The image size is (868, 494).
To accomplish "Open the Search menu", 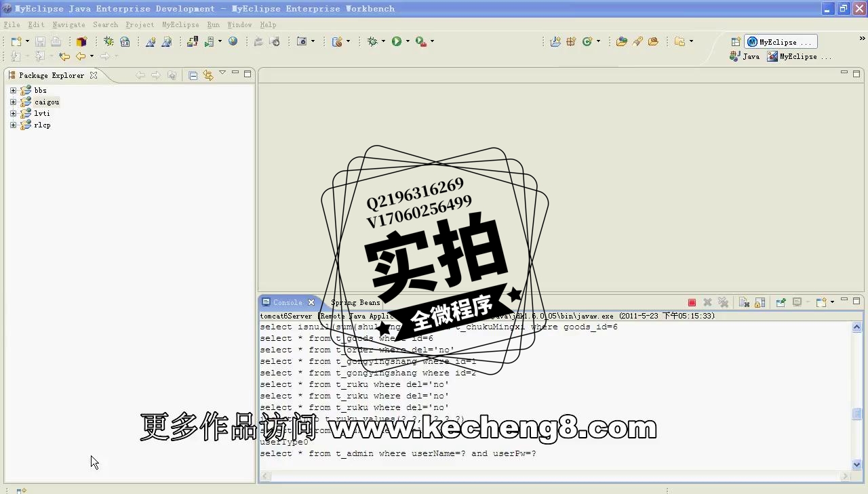I will point(105,24).
